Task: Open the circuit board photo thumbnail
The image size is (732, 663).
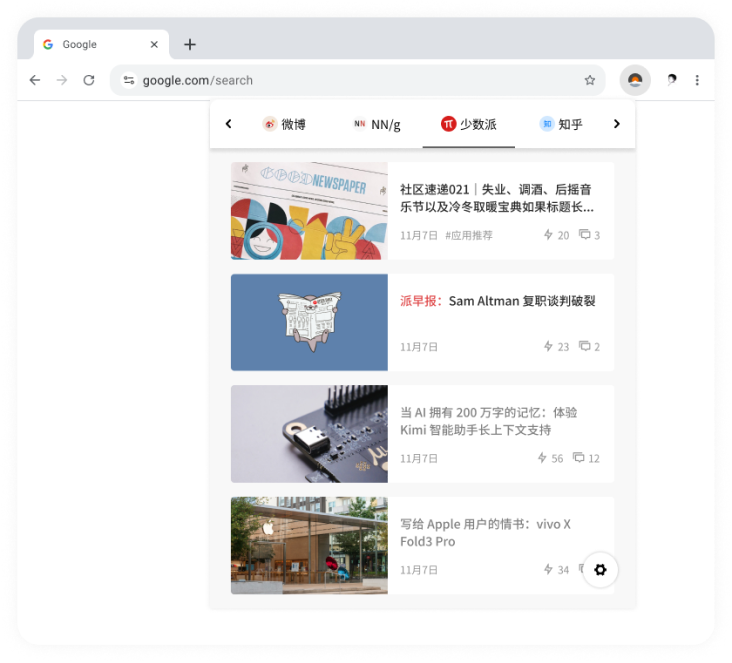Action: pos(309,434)
